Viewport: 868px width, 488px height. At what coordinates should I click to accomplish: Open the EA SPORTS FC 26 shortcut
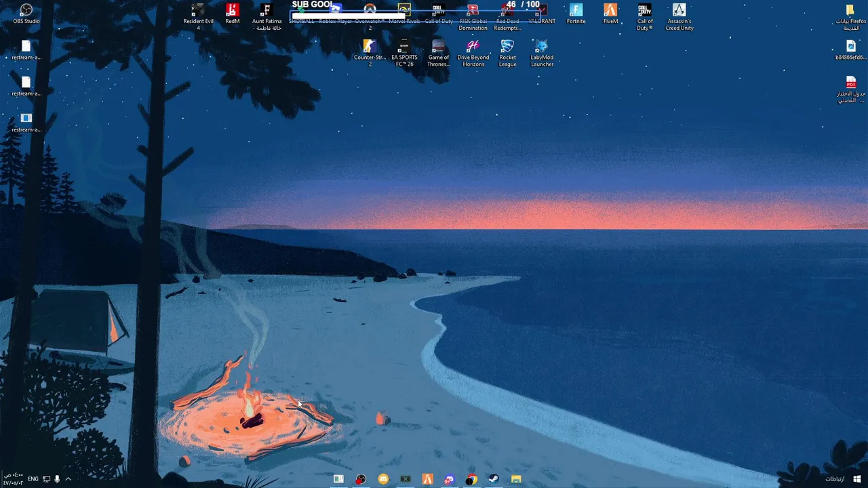click(x=404, y=53)
